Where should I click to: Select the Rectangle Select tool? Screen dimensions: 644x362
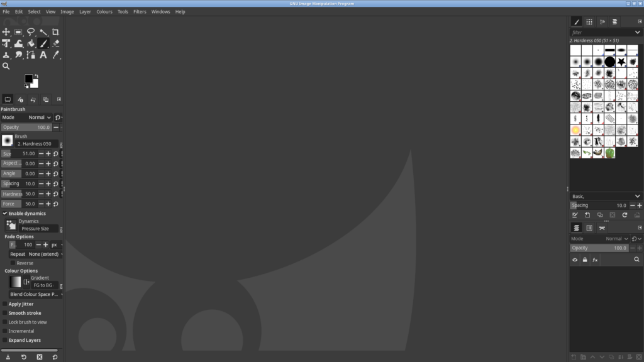point(18,32)
